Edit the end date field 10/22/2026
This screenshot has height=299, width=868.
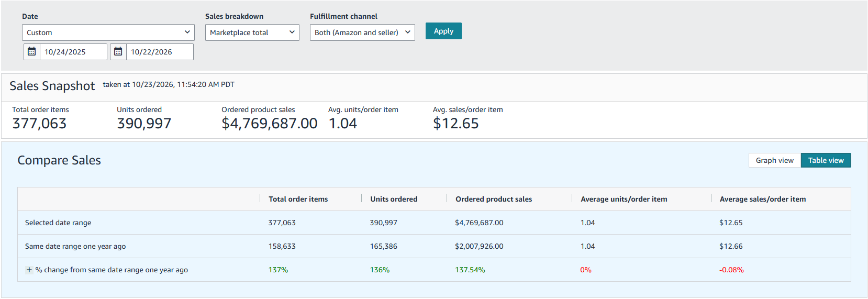click(x=160, y=52)
